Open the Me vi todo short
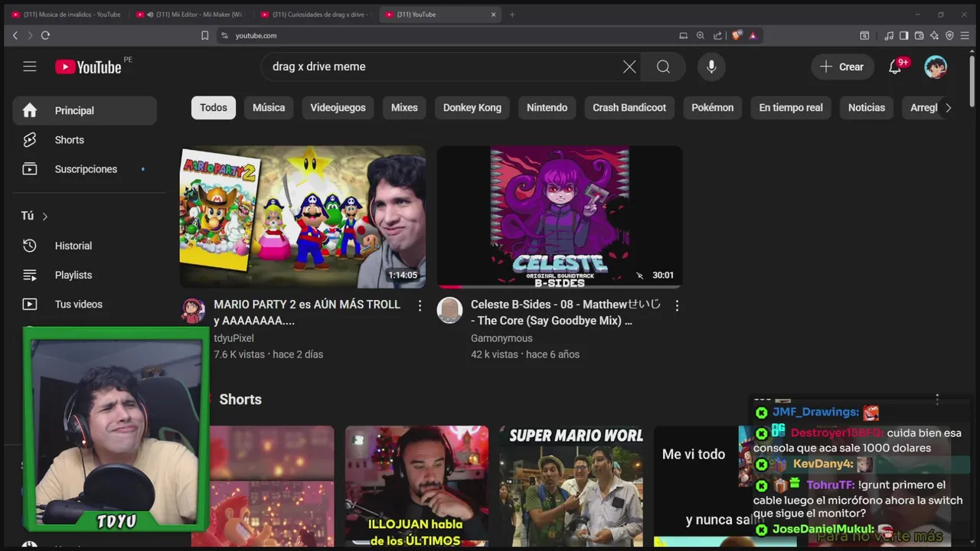980x551 pixels. [695, 487]
